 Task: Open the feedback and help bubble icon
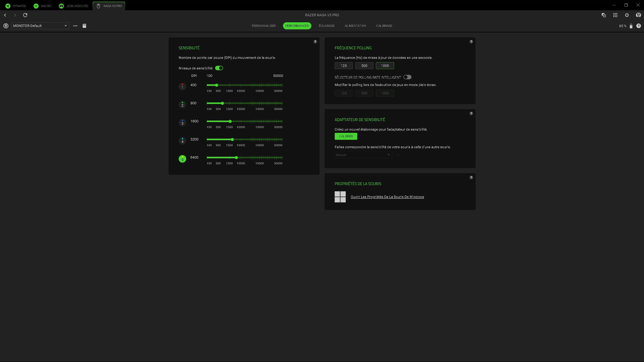click(x=638, y=15)
